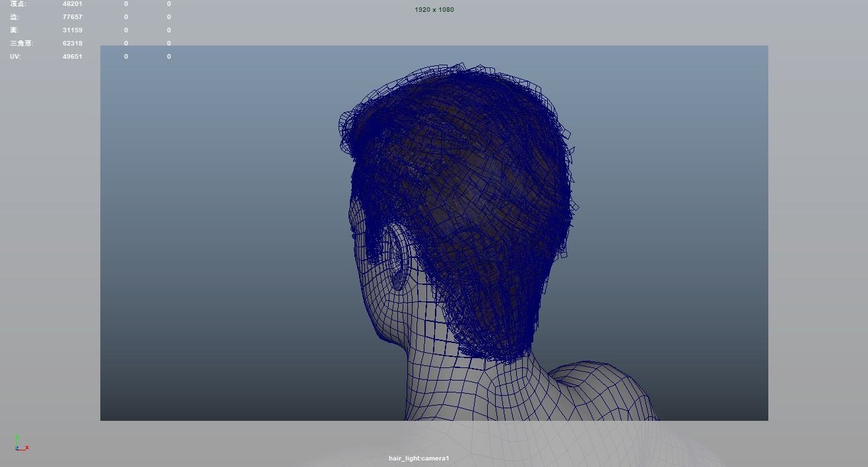Select the vertex count value 48201
The height and width of the screenshot is (467, 868).
(73, 4)
